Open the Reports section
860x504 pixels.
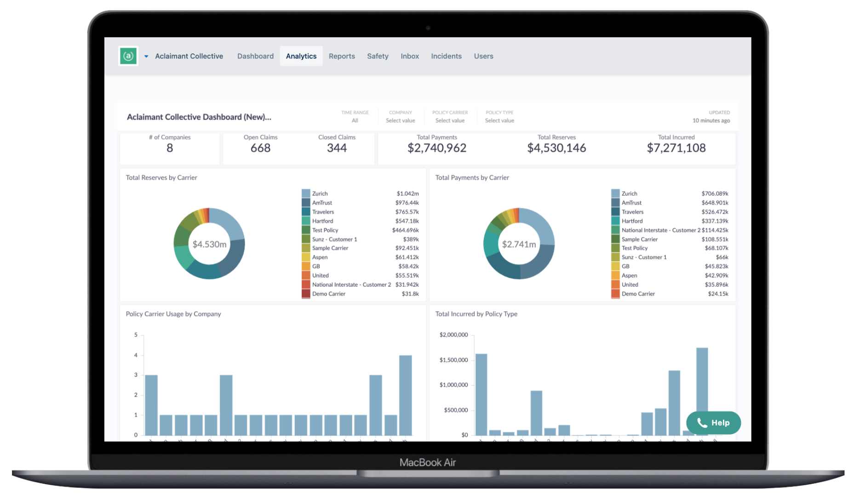click(x=342, y=56)
